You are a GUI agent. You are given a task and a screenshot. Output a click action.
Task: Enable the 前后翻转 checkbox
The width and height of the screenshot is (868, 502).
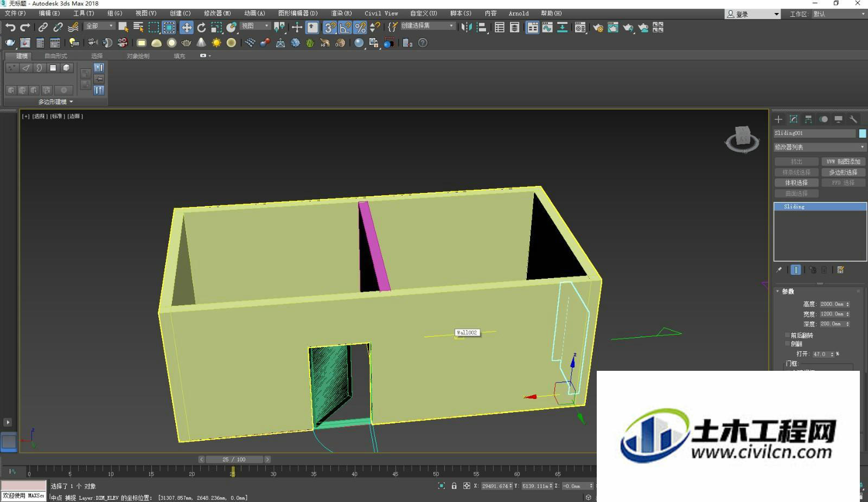[787, 335]
